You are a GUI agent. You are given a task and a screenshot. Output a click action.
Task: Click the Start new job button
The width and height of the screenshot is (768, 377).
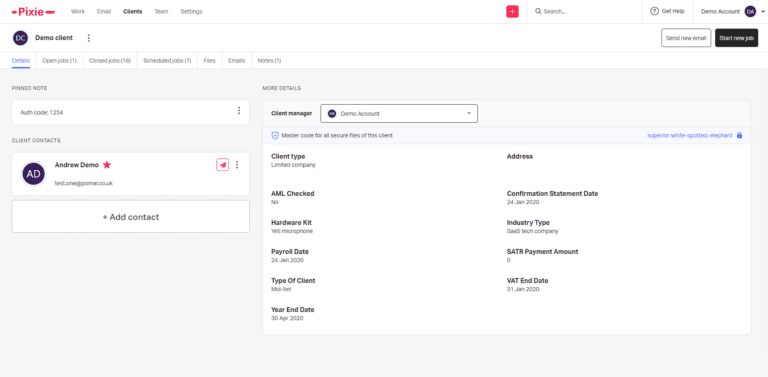click(736, 38)
